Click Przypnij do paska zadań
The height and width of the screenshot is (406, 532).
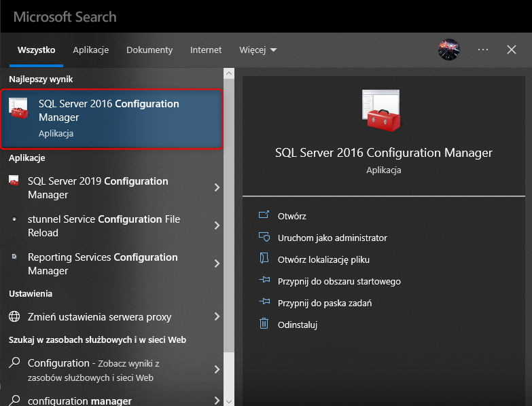point(325,303)
